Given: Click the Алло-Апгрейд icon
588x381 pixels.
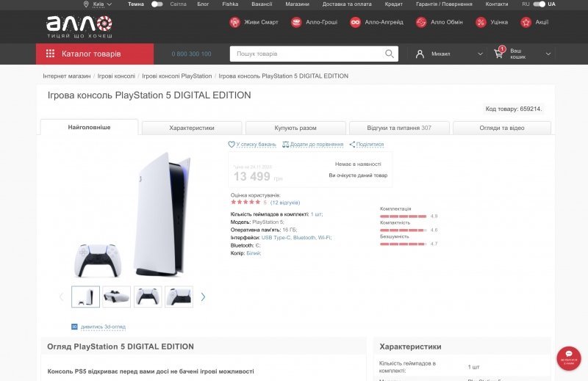Looking at the screenshot, I should coord(355,23).
